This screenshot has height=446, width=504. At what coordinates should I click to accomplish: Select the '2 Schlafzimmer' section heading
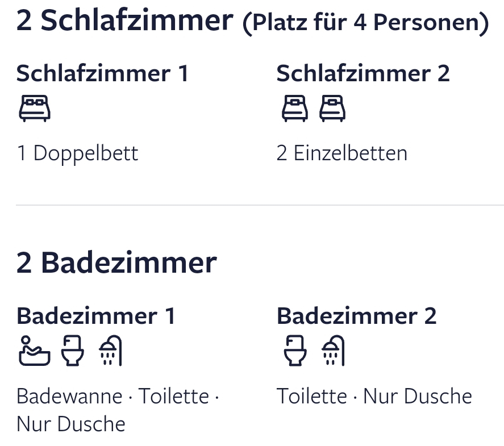point(124,20)
